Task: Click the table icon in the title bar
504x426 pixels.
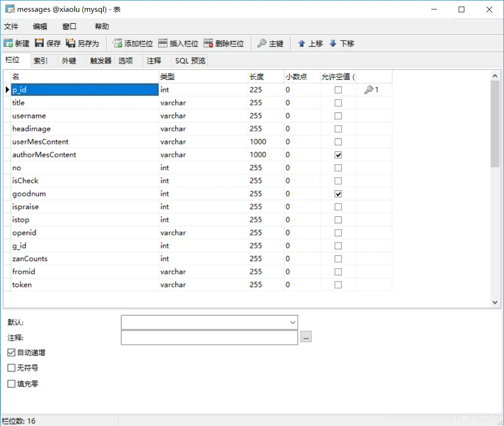Action: 9,9
